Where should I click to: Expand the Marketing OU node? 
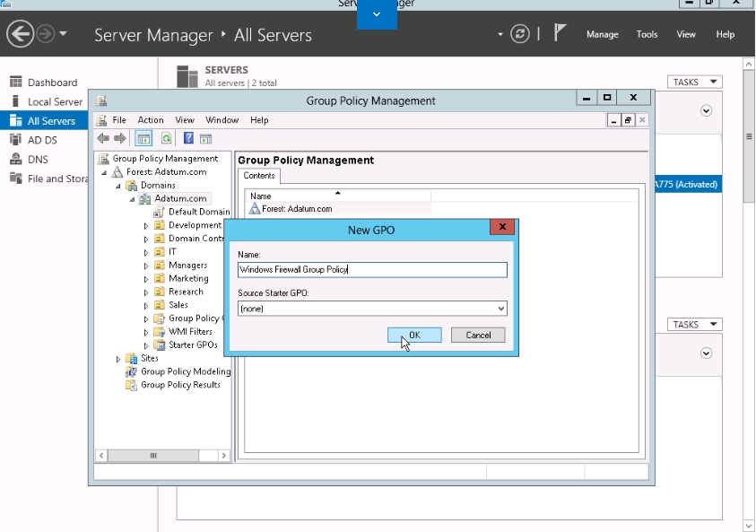pos(146,279)
